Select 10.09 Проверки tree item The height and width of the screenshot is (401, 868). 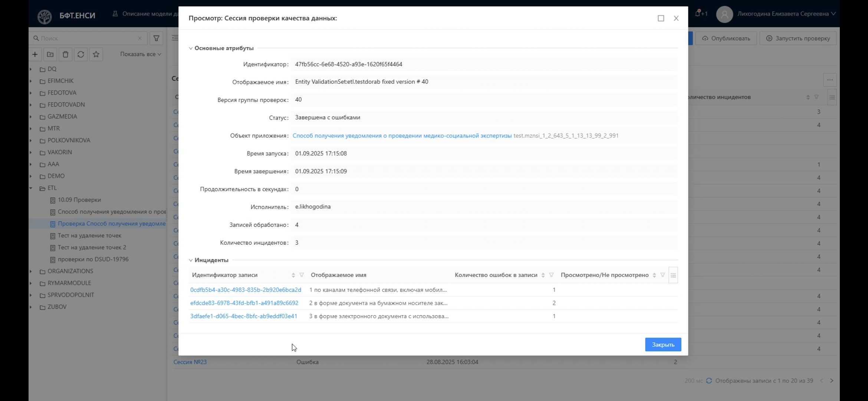79,200
